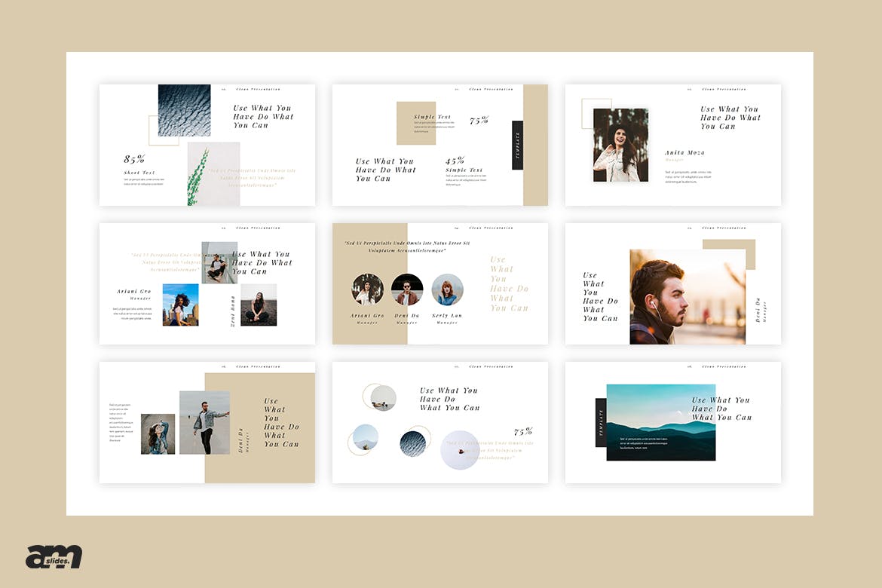This screenshot has height=588, width=882.
Task: Select the dark water texture circle image
Action: [412, 443]
